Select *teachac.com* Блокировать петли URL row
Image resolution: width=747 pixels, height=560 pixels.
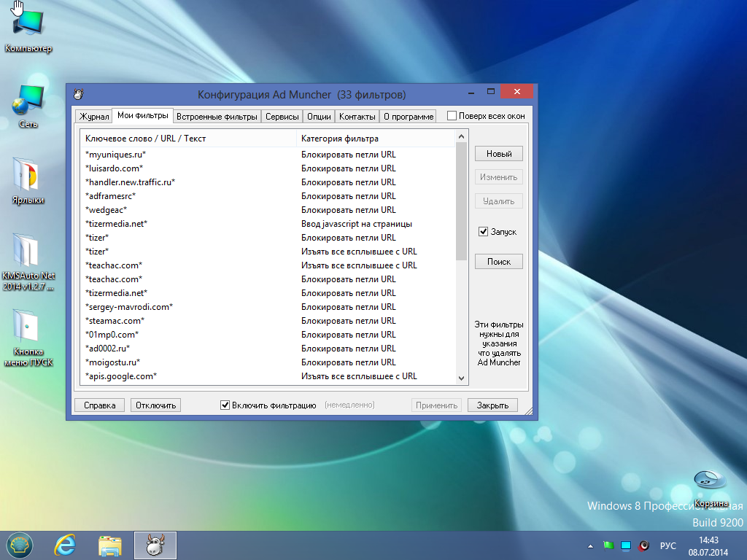click(x=268, y=279)
